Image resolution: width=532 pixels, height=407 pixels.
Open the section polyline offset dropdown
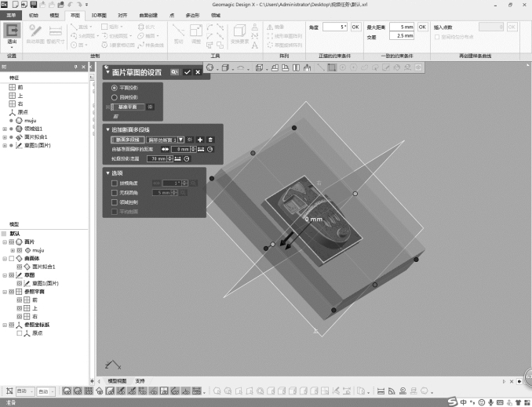181,139
